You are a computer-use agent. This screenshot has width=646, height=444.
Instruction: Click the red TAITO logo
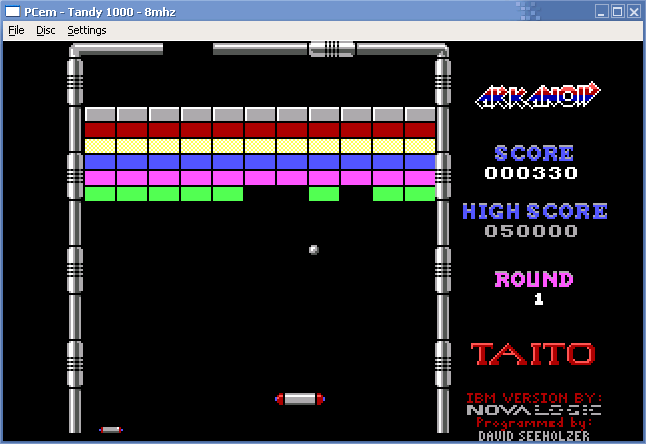point(533,354)
